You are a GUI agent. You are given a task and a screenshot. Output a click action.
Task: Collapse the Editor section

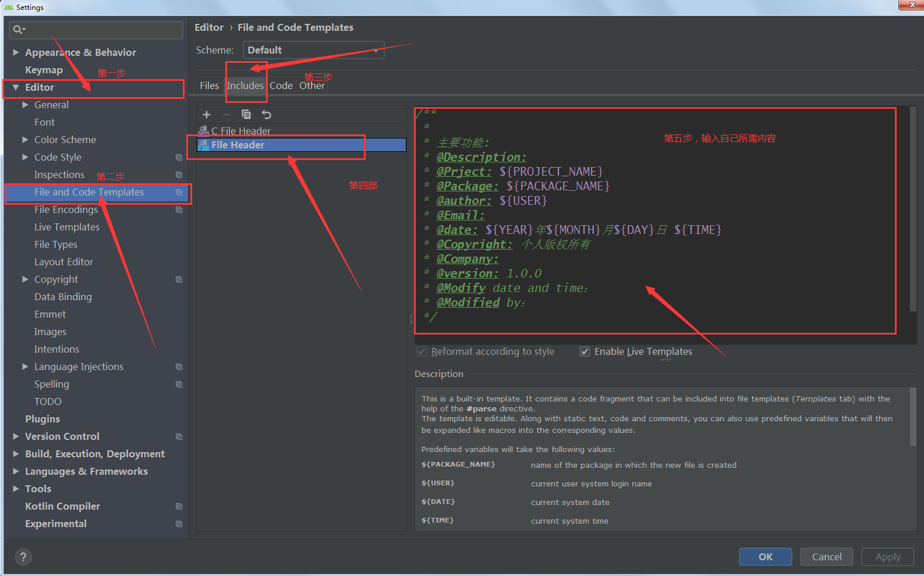16,87
